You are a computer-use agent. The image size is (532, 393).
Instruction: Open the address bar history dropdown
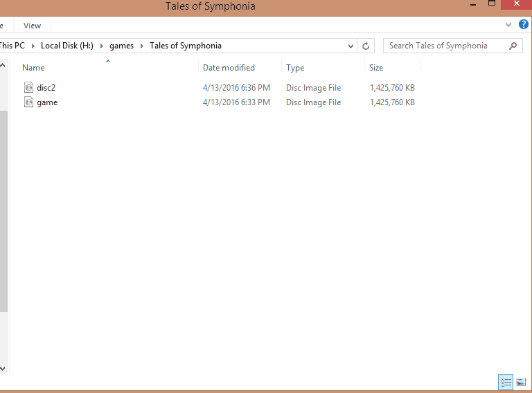(x=351, y=46)
